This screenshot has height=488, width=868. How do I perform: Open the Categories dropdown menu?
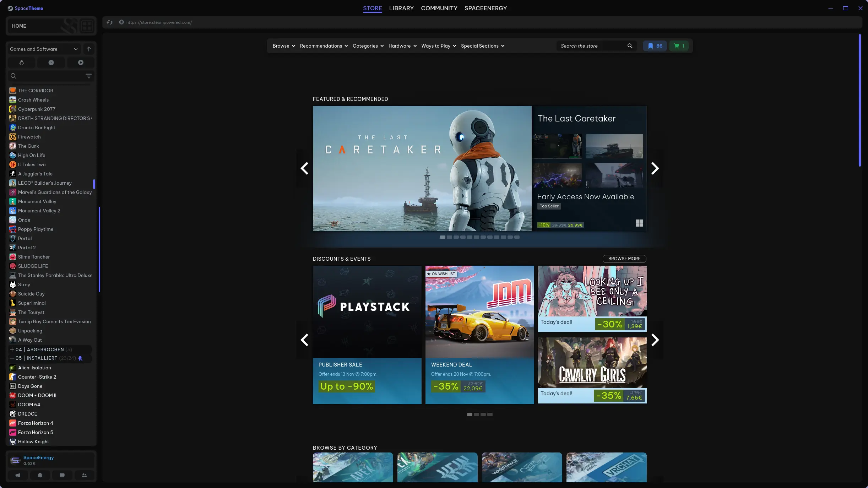pyautogui.click(x=368, y=46)
